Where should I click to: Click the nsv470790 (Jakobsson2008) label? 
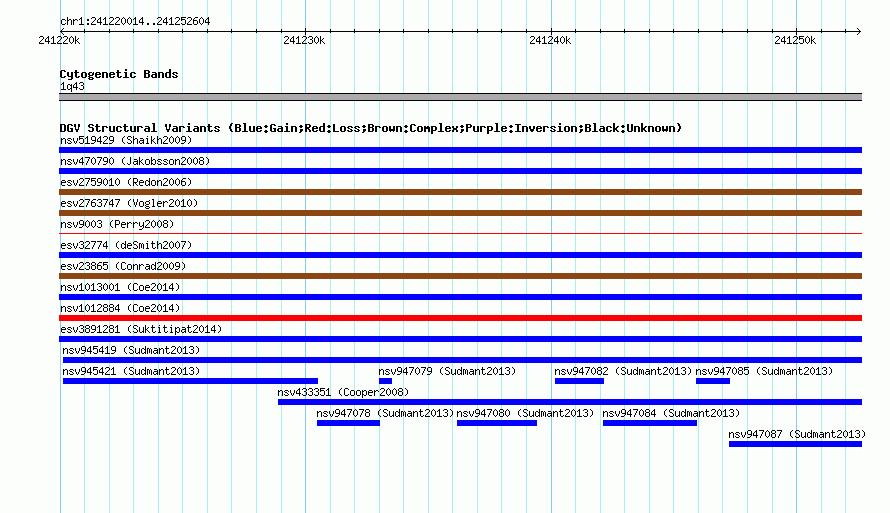pos(135,161)
